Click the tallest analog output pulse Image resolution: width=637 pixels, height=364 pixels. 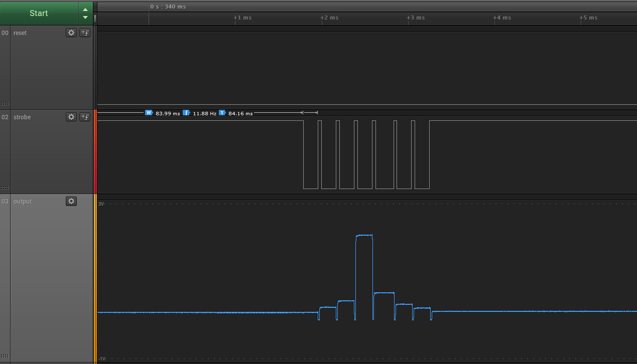[x=364, y=277]
